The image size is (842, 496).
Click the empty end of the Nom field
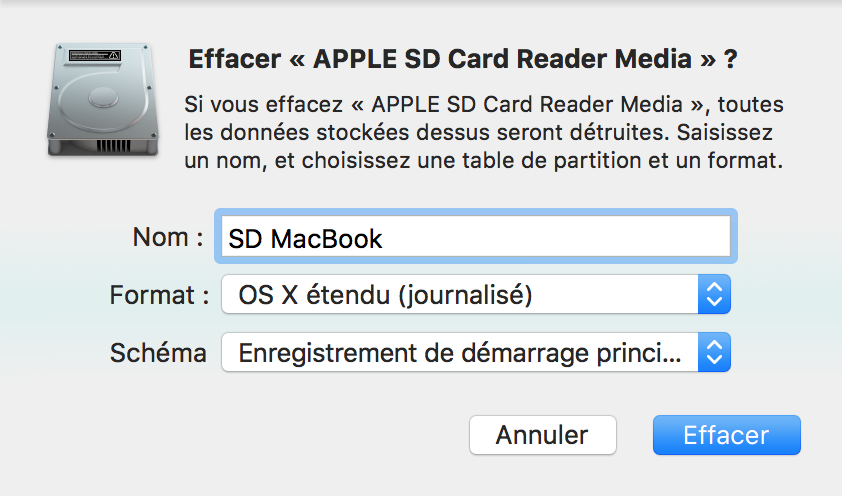coord(556,236)
